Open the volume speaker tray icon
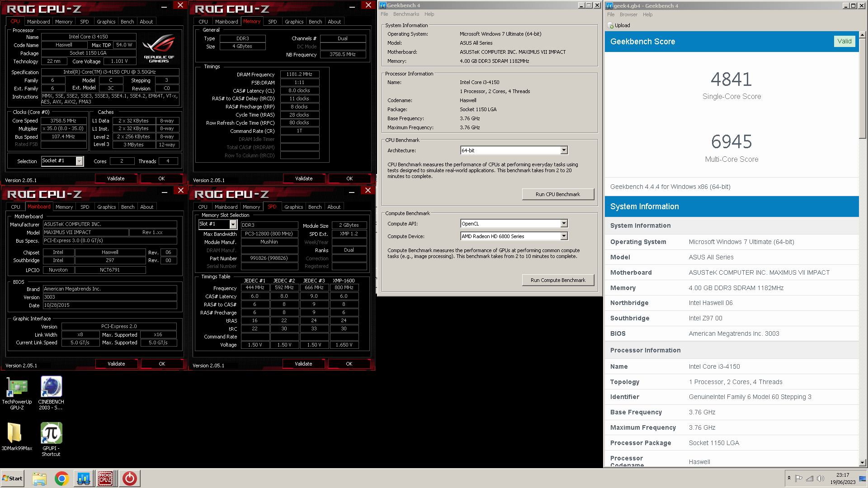Viewport: 868px width, 488px height. click(821, 479)
